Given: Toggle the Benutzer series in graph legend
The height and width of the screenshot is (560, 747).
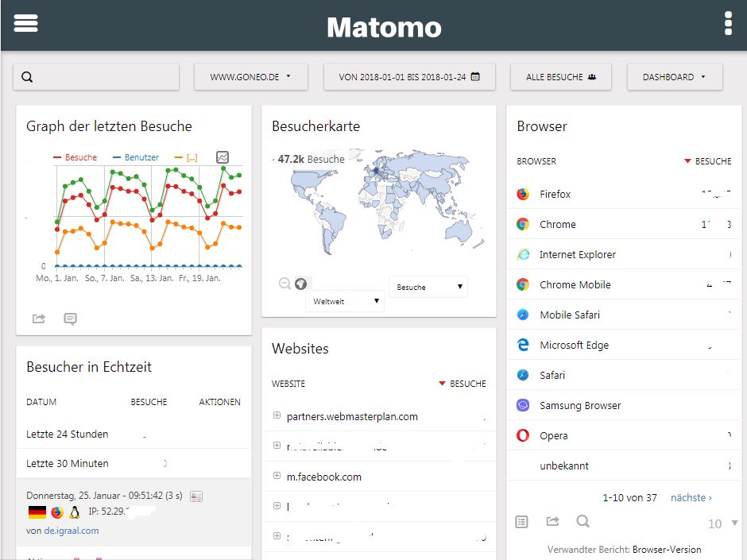Looking at the screenshot, I should coord(136,157).
